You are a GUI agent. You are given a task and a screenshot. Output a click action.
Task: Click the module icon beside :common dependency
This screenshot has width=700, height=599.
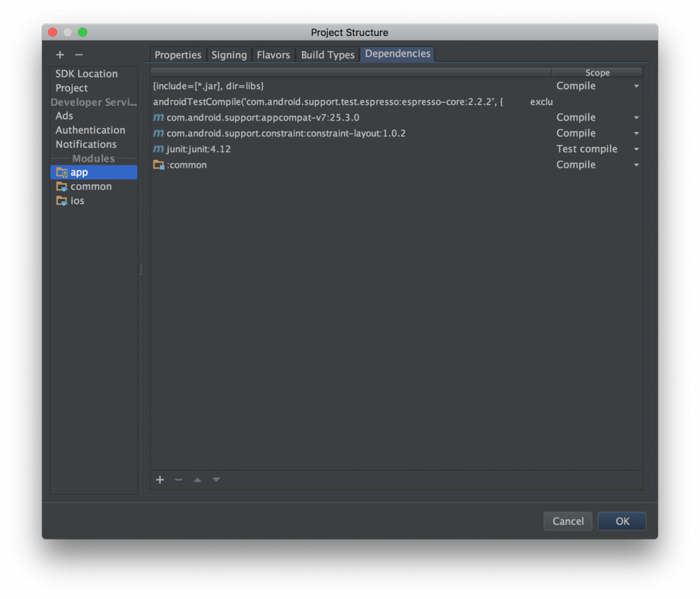(x=157, y=165)
